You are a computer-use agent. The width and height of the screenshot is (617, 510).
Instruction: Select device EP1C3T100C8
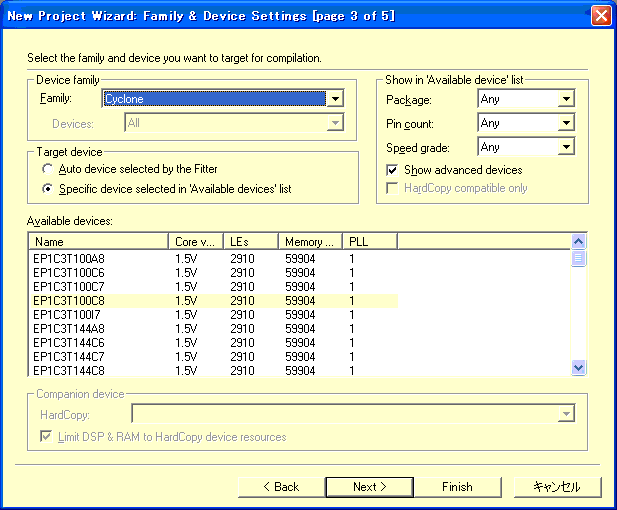[x=214, y=301]
